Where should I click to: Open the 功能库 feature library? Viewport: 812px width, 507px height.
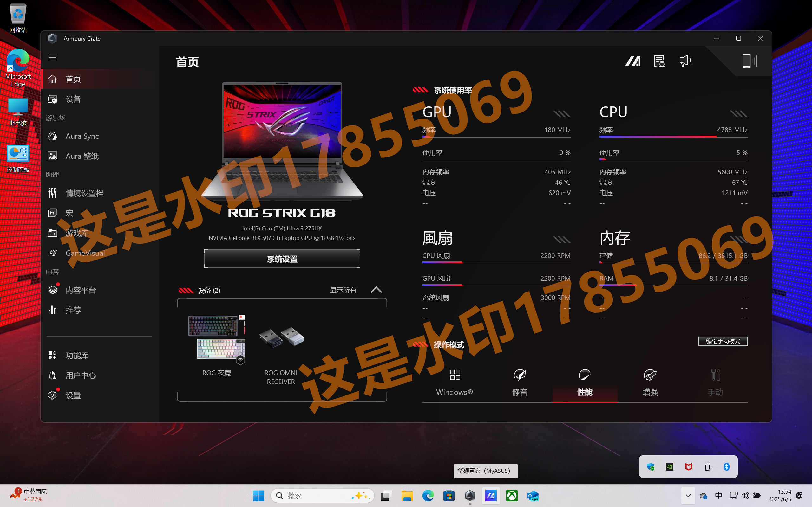pos(77,355)
